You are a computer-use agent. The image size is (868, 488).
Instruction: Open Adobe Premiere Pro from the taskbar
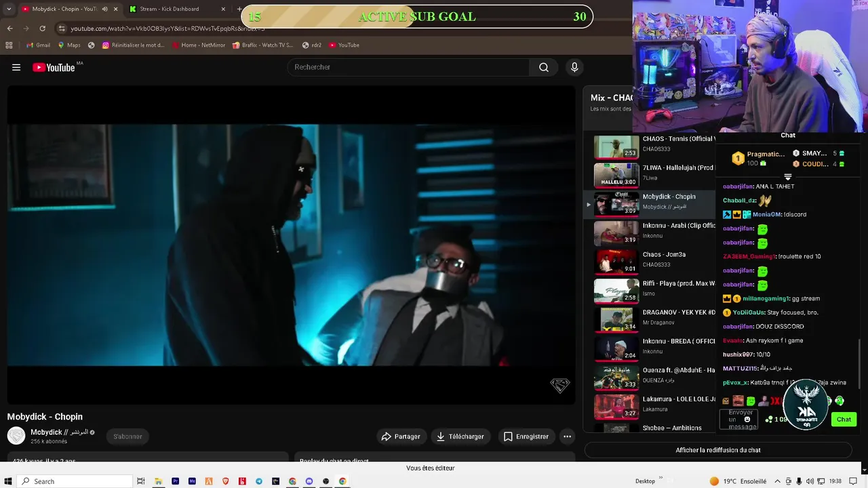[175, 481]
